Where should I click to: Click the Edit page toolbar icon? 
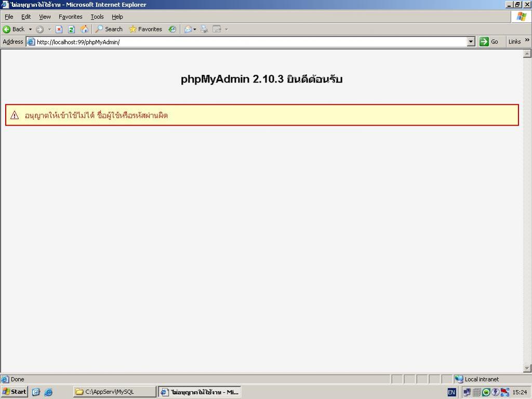click(x=217, y=29)
